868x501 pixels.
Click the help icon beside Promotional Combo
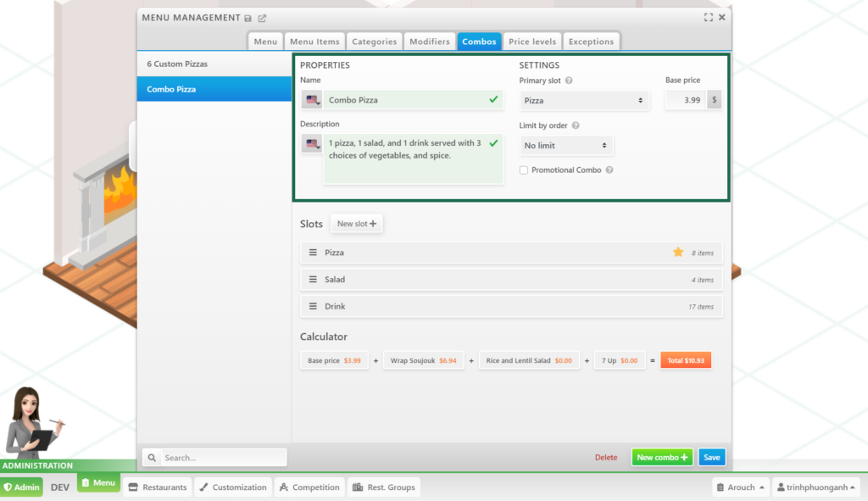[609, 170]
